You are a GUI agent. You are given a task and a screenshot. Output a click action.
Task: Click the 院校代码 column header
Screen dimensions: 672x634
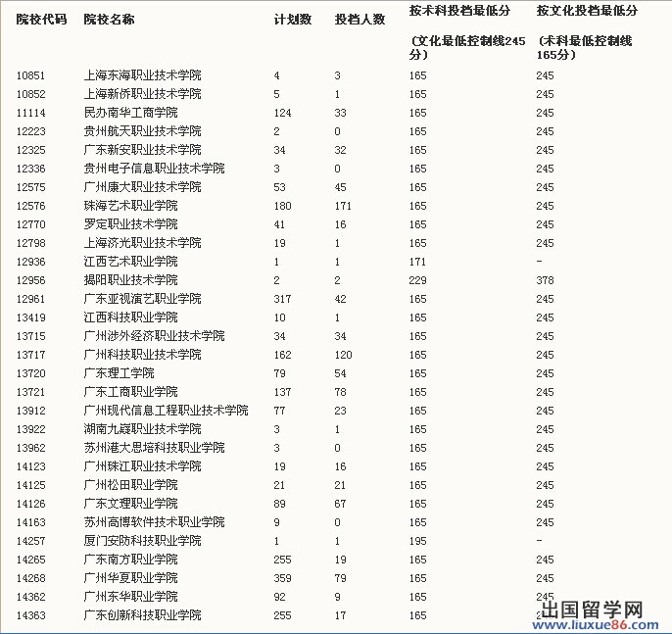[x=41, y=20]
